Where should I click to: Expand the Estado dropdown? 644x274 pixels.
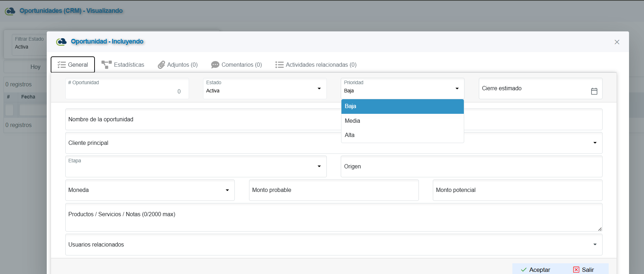click(x=319, y=88)
